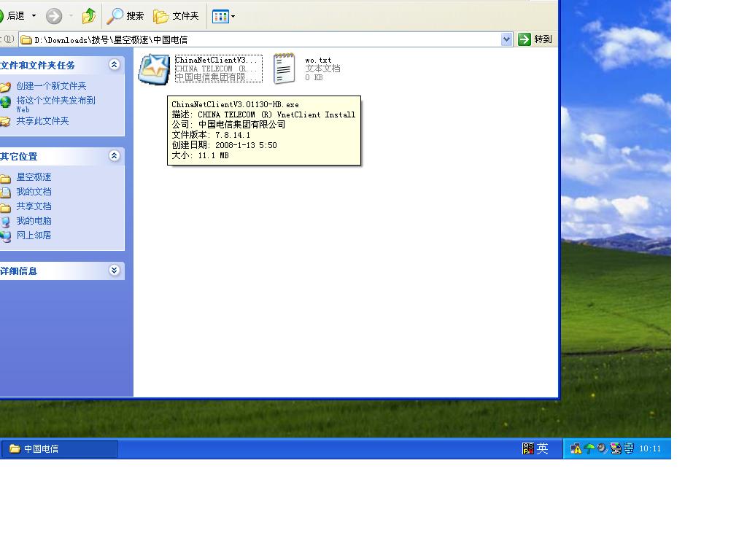Open the Views dropdown arrow
This screenshot has height=560, width=747.
coord(233,17)
